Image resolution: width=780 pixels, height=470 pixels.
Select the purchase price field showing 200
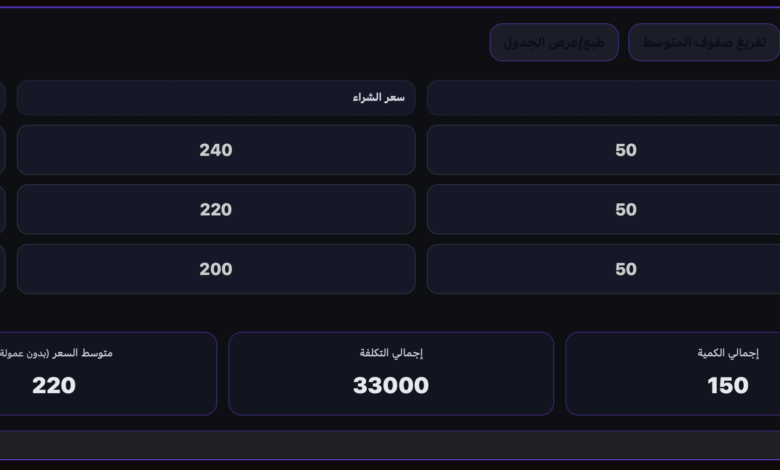click(x=216, y=269)
